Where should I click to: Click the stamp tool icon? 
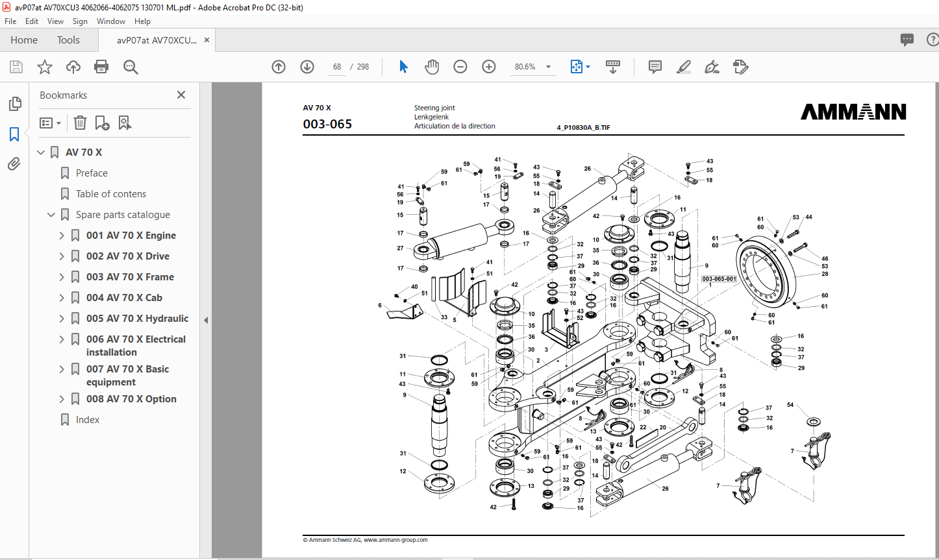point(740,67)
